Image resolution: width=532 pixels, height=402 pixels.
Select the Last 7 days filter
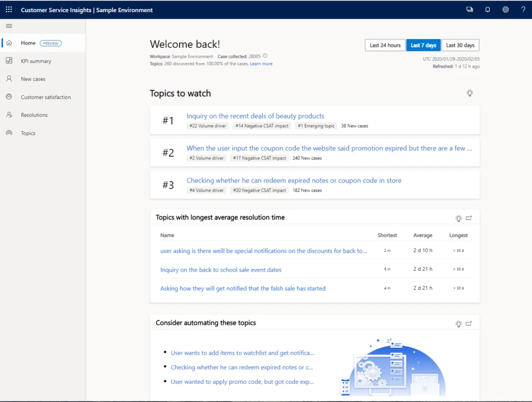pyautogui.click(x=423, y=45)
